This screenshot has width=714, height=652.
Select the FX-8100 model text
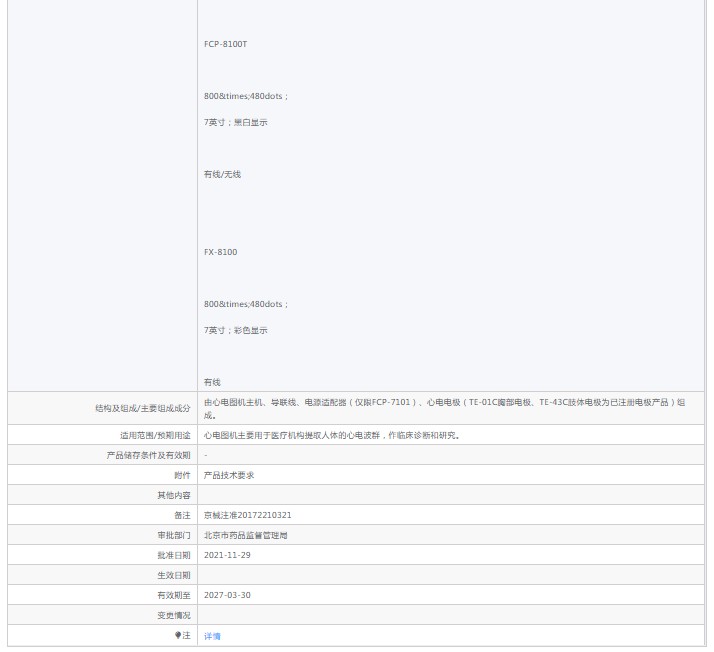220,252
